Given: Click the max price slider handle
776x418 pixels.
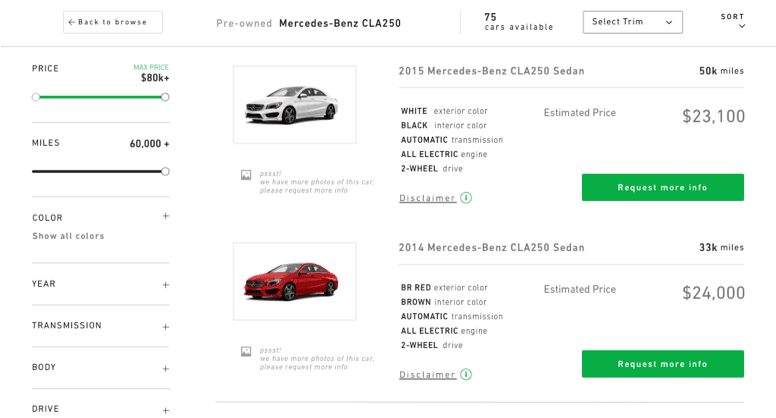Looking at the screenshot, I should tap(165, 97).
